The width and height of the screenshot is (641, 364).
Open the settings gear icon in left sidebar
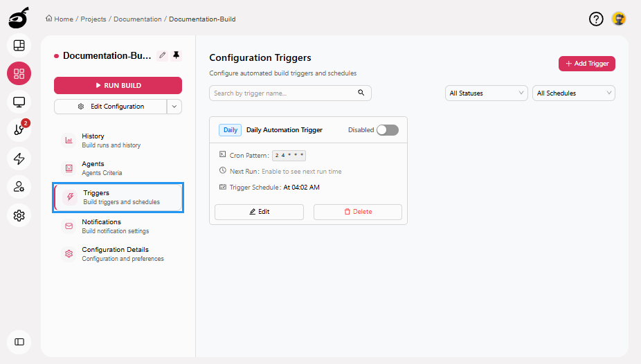click(19, 215)
